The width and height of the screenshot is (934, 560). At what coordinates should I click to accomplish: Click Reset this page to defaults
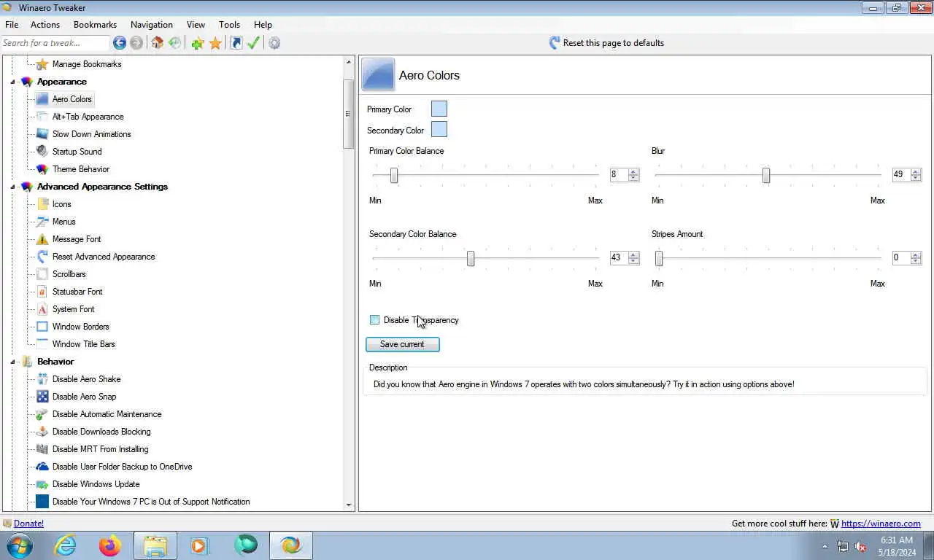click(606, 43)
